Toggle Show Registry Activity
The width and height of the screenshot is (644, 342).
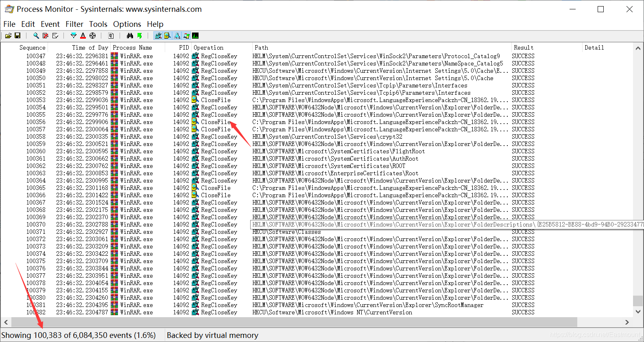(158, 36)
